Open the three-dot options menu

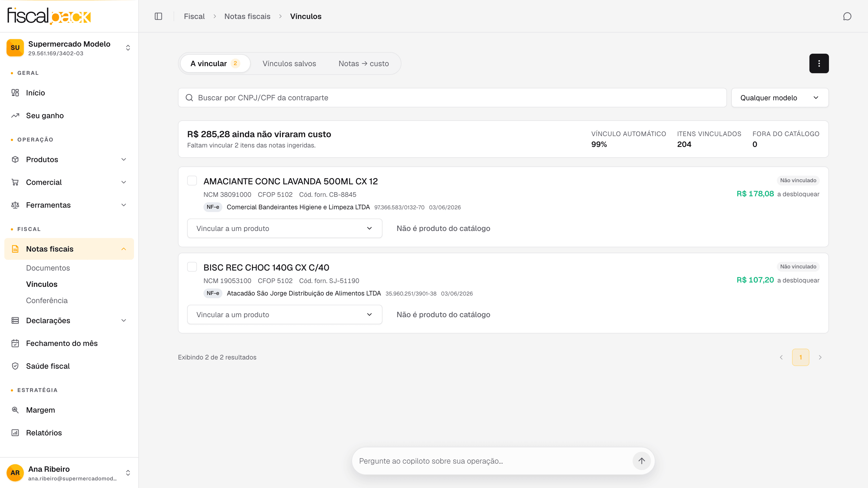[x=819, y=63]
